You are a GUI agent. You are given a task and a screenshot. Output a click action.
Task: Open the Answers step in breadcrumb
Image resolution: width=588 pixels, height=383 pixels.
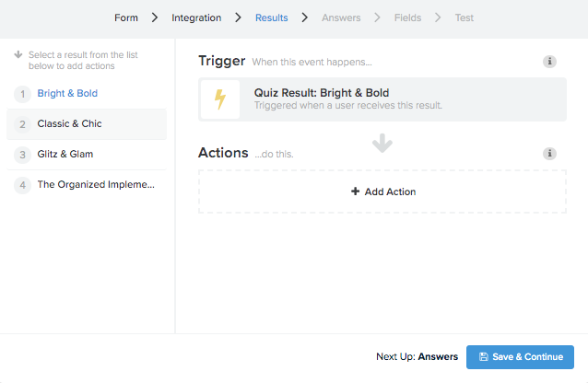click(341, 17)
